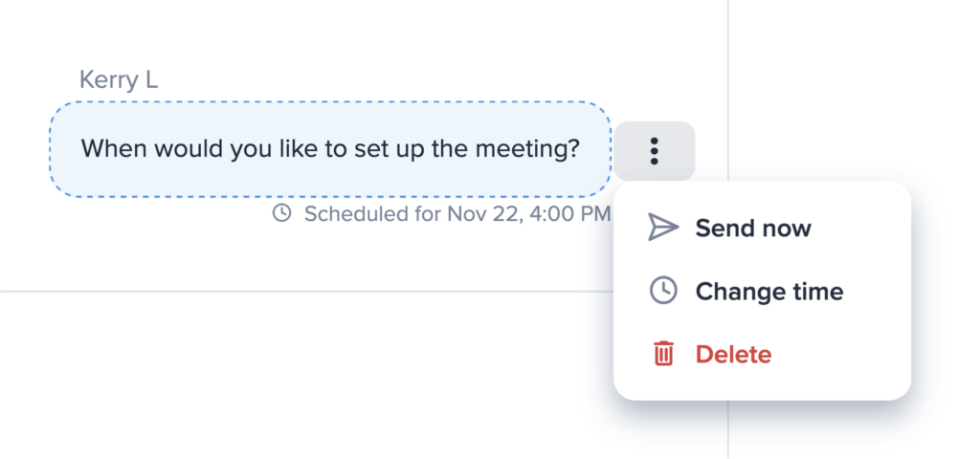Click the word 'now' in Send now
Screen dimensions: 980x459
[786, 229]
